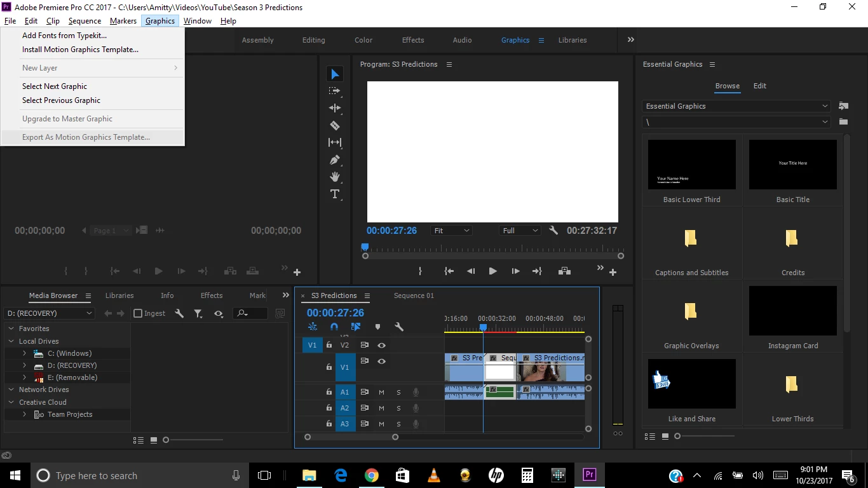Select the Selection tool arrow
This screenshot has height=488, width=868.
pyautogui.click(x=335, y=74)
